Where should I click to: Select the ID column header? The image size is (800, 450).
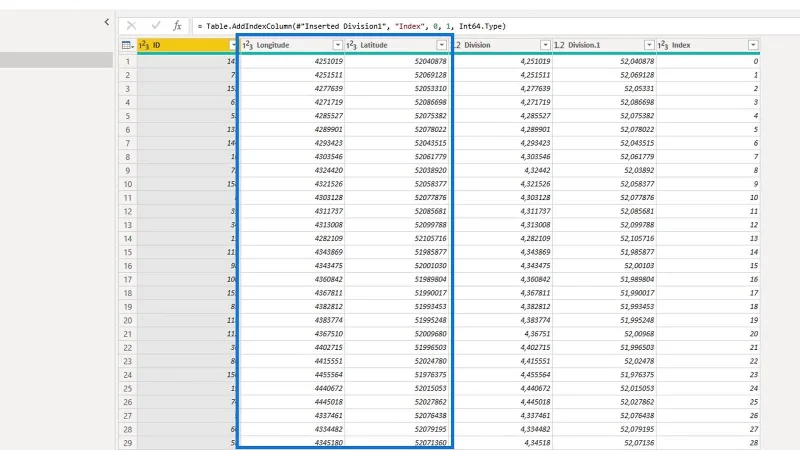coord(188,45)
